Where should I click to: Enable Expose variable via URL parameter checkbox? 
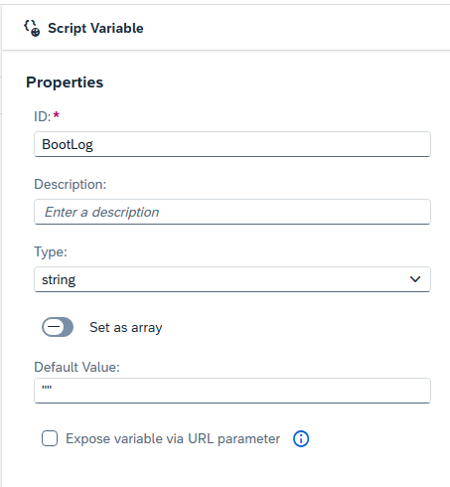click(50, 438)
